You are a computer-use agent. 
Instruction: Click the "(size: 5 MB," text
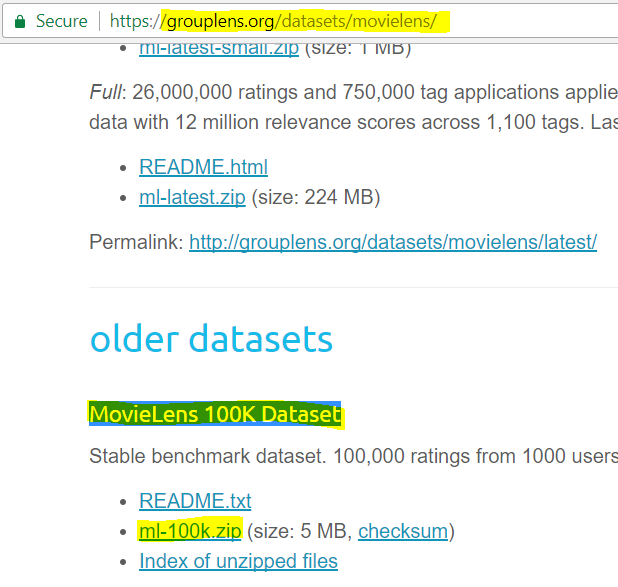coord(300,531)
